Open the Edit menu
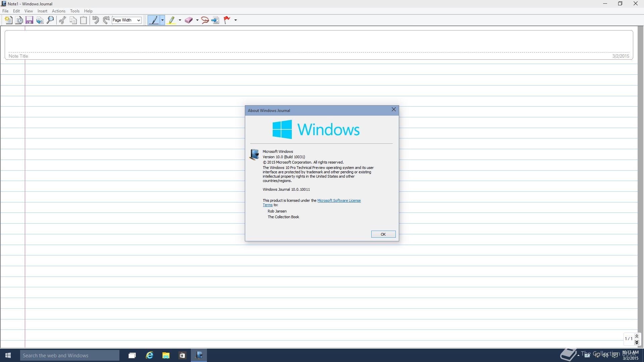Image resolution: width=644 pixels, height=362 pixels. point(16,11)
